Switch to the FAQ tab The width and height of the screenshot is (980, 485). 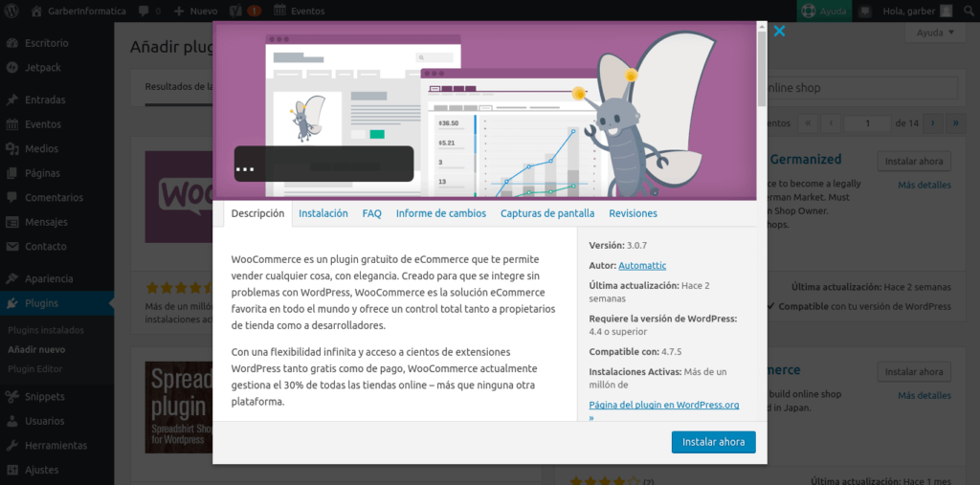pos(372,213)
